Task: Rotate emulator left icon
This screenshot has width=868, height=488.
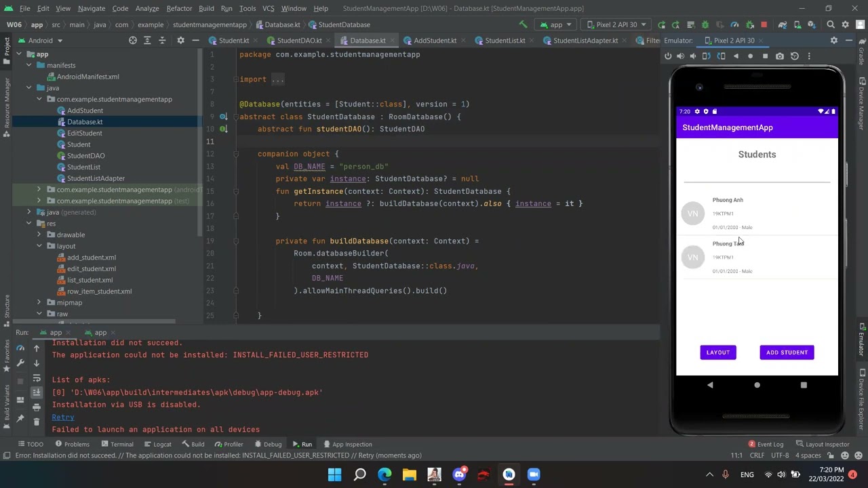Action: pyautogui.click(x=706, y=56)
